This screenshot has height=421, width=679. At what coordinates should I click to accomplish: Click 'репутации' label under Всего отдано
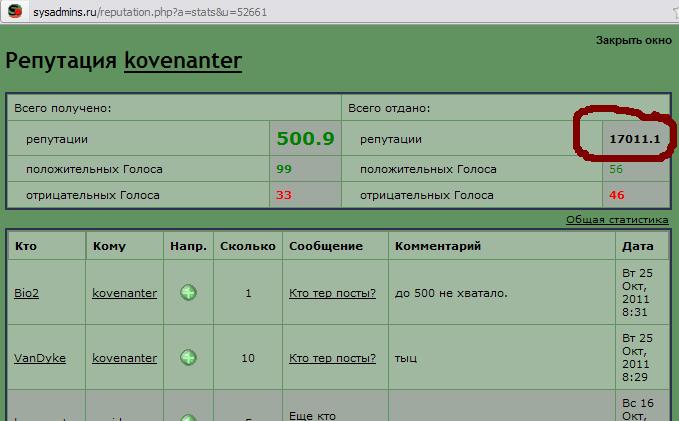pyautogui.click(x=391, y=139)
